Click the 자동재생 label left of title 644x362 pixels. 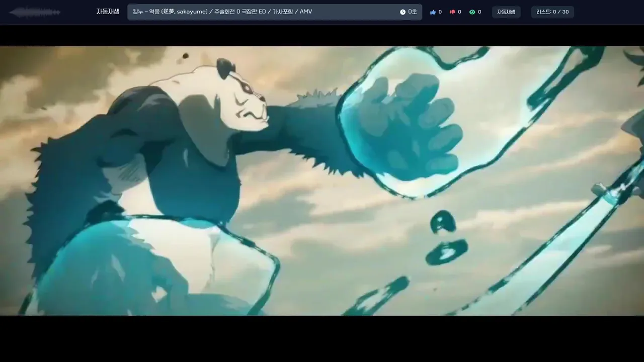pos(108,12)
